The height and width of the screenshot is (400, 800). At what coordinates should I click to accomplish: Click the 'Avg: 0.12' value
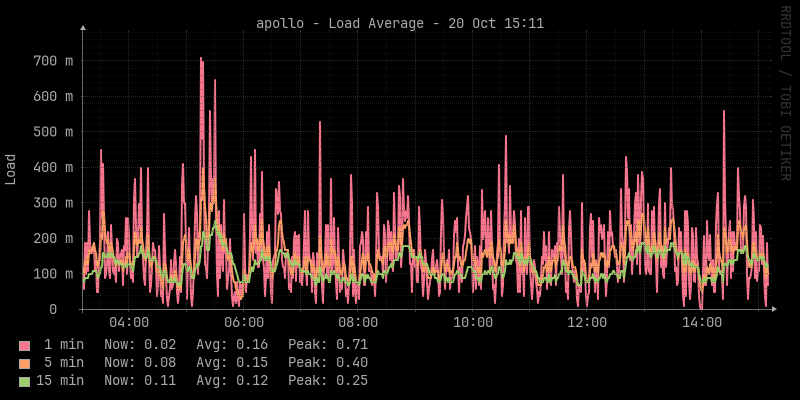(232, 381)
